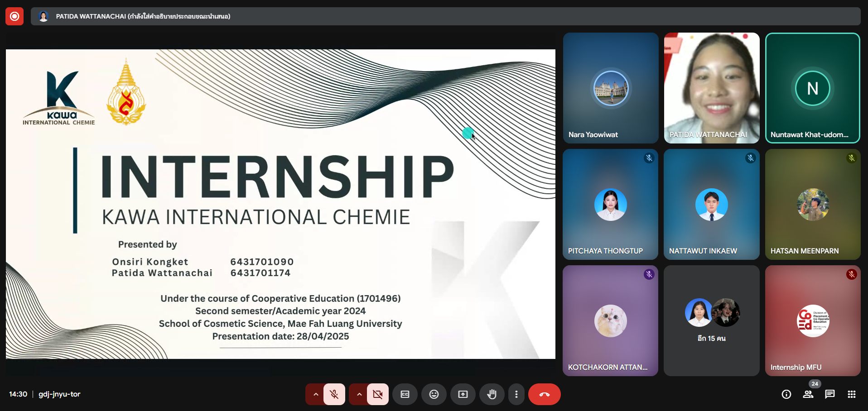The image size is (868, 411).
Task: Click Kawa International Chemie logo on slide
Action: (x=59, y=98)
